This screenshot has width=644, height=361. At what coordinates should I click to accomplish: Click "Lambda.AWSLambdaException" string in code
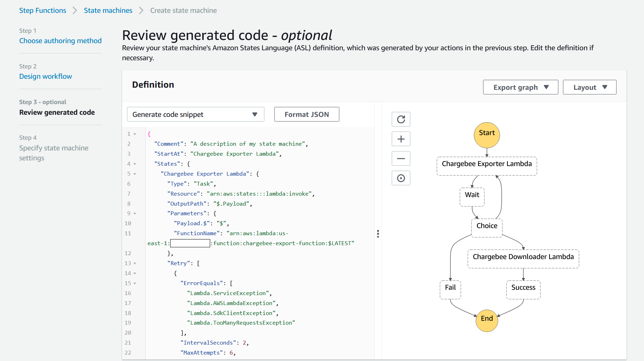click(x=232, y=303)
